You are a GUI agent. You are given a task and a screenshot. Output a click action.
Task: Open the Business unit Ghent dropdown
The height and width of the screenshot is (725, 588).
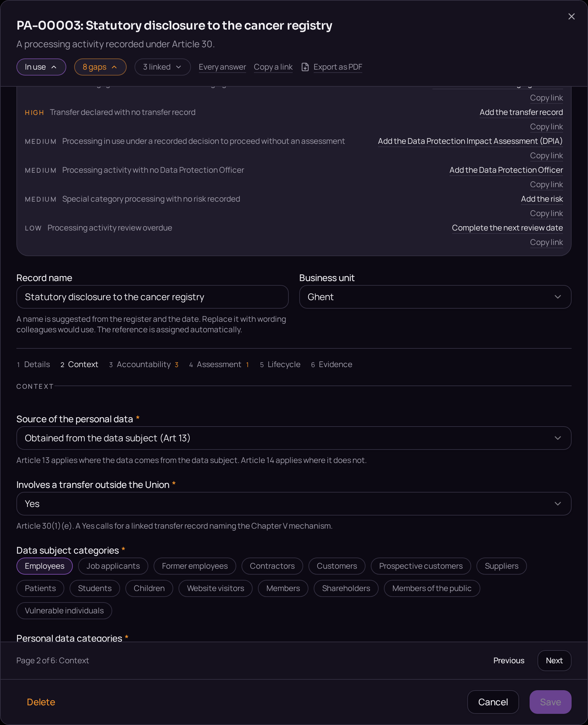435,297
